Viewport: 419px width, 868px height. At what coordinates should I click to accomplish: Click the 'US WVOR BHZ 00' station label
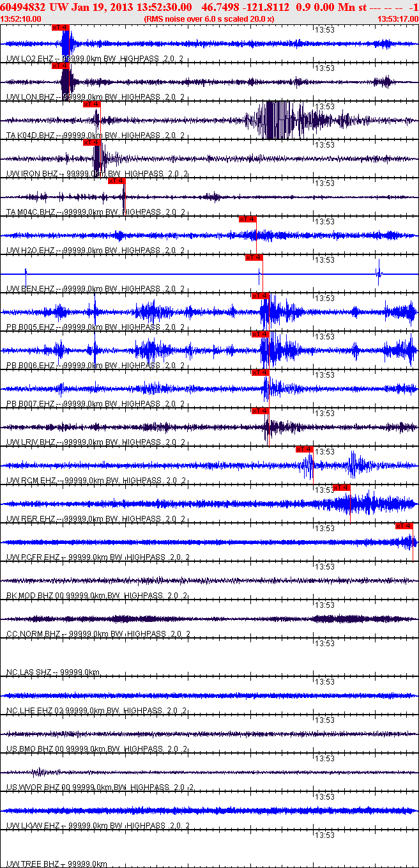[x=38, y=787]
